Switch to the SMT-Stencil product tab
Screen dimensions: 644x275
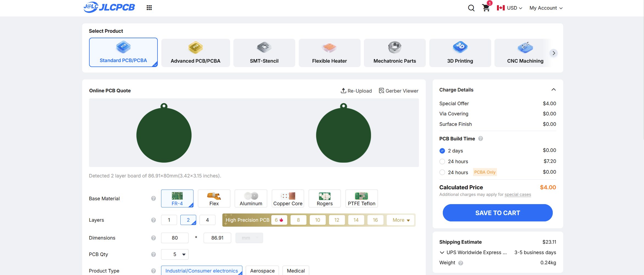pos(264,53)
